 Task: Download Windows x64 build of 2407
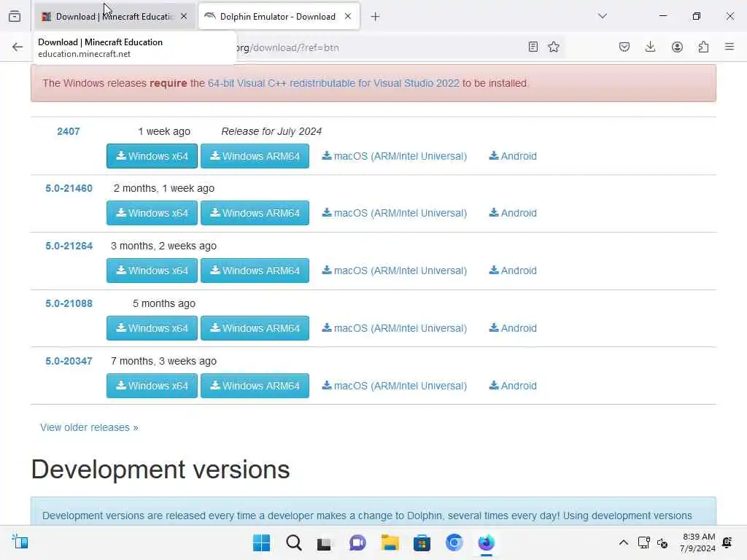(x=152, y=156)
